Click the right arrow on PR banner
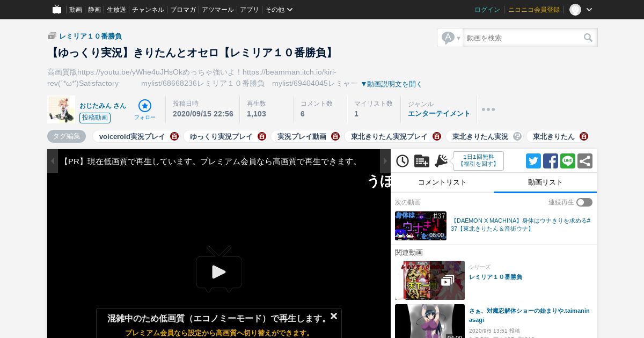Screen dimensions: 644x338 point(385,161)
